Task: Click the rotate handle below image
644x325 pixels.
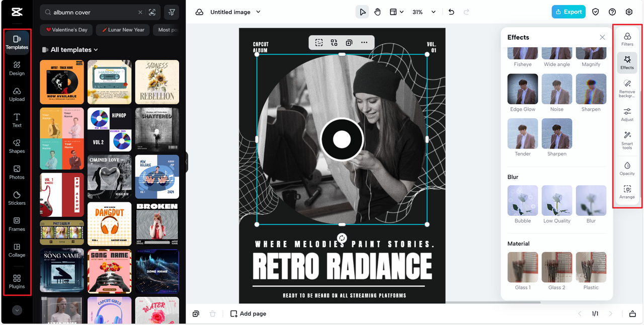Action: point(342,238)
